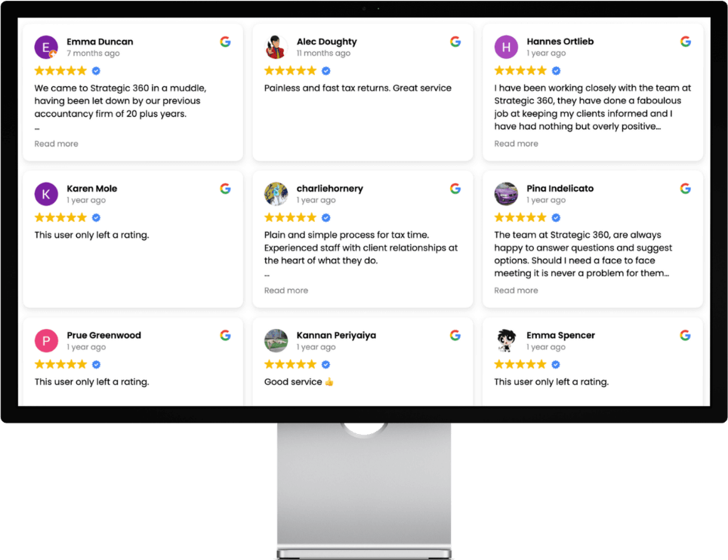Open Alec Doughty's profile name link
The image size is (728, 560).
tap(326, 42)
